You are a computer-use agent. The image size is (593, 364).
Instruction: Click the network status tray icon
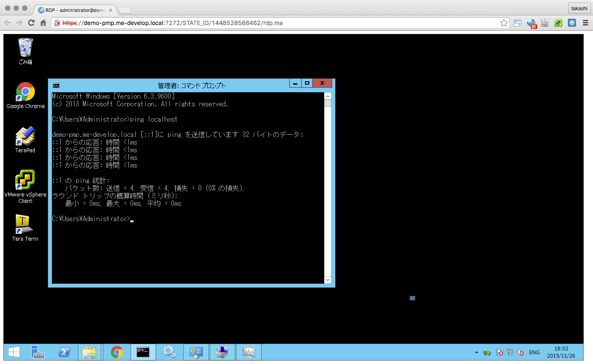pos(510,353)
